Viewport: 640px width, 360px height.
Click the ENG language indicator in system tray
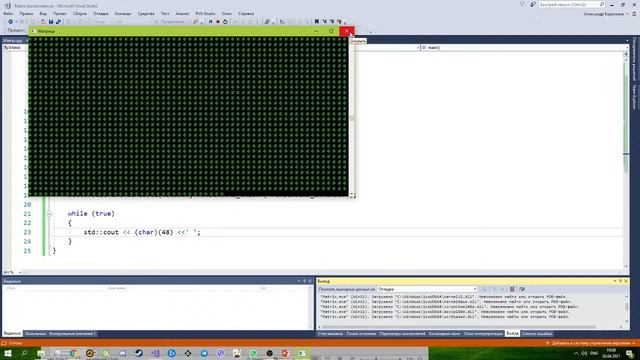pos(594,353)
